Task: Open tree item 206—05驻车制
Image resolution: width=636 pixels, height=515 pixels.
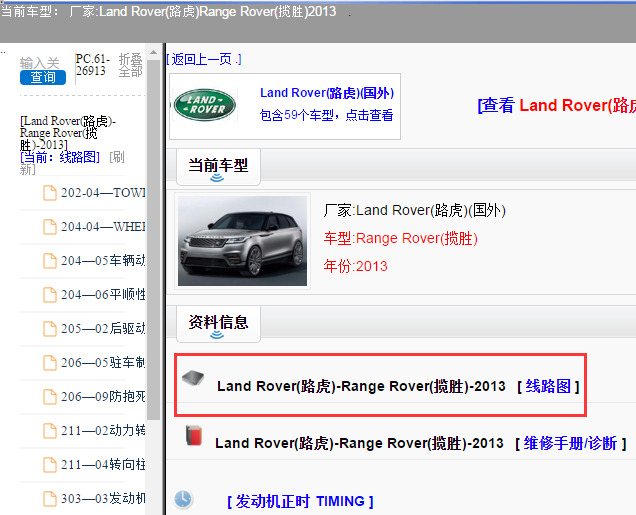Action: [103, 363]
